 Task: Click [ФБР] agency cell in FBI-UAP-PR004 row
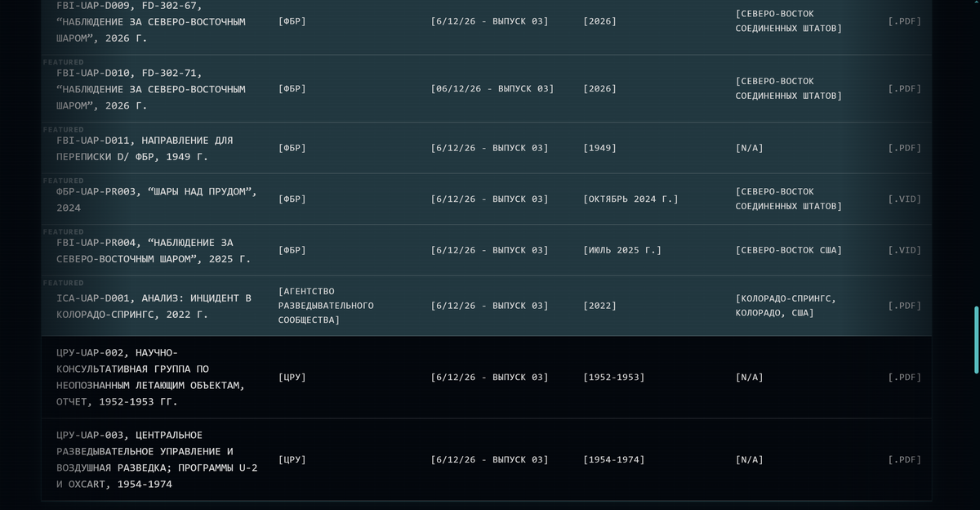tap(292, 250)
